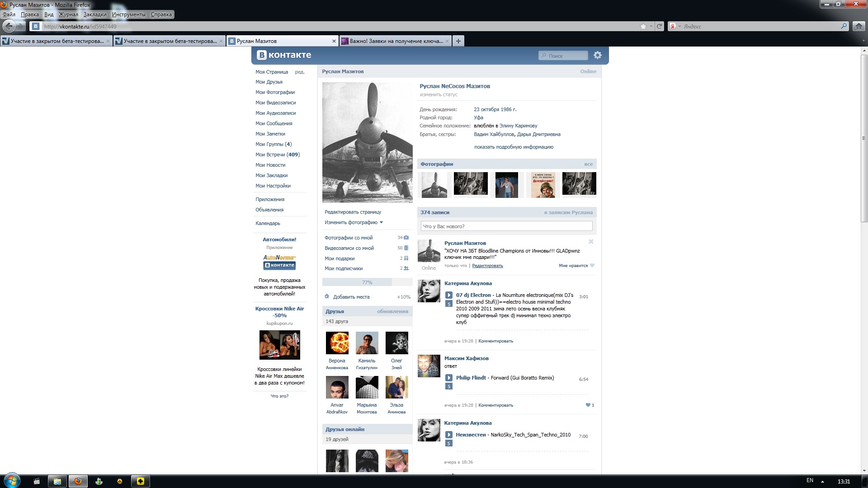Open VK settings gear icon
The width and height of the screenshot is (868, 488).
coord(597,55)
